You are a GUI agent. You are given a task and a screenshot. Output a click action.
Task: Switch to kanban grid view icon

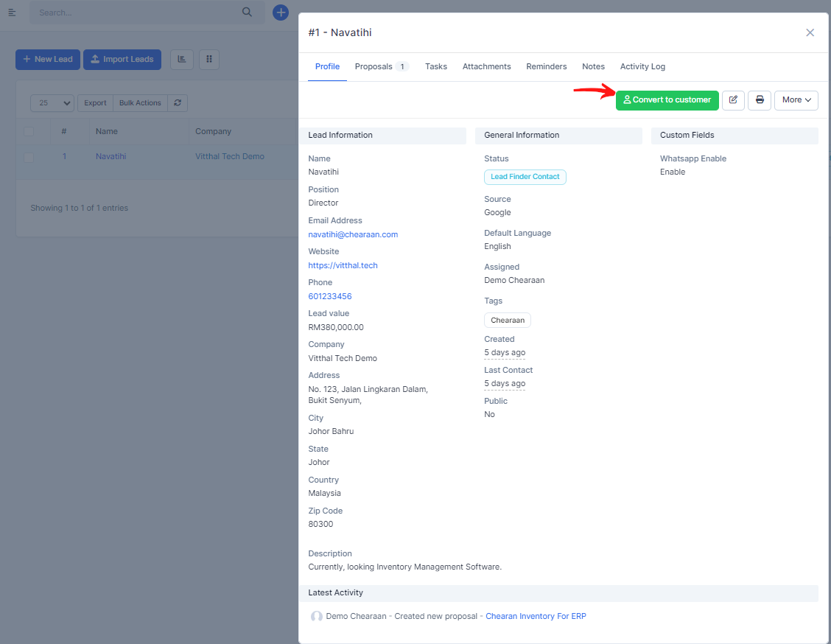[208, 60]
